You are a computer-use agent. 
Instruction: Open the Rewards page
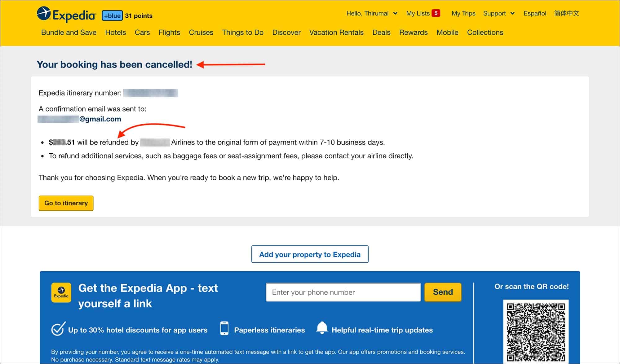414,33
